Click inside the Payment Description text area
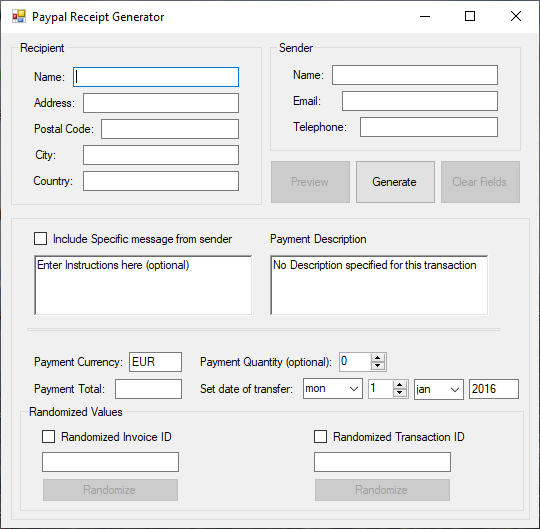This screenshot has height=529, width=540. 379,285
